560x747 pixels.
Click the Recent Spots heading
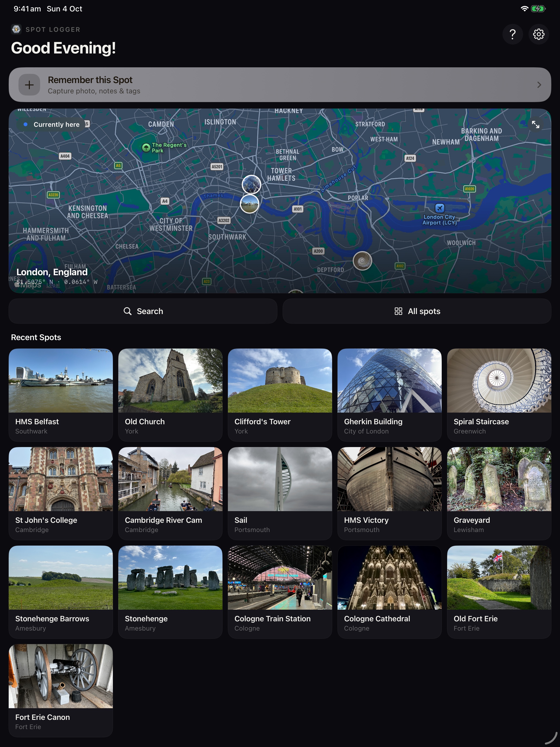click(36, 337)
